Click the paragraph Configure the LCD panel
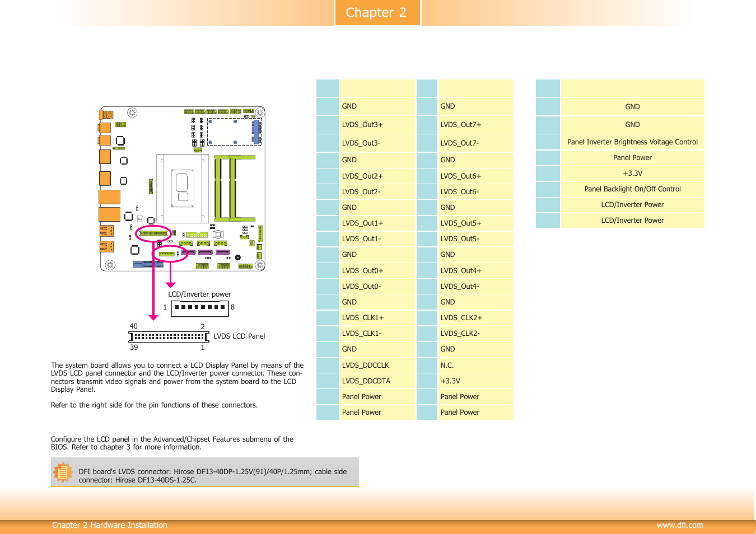This screenshot has width=756, height=534. 172,443
